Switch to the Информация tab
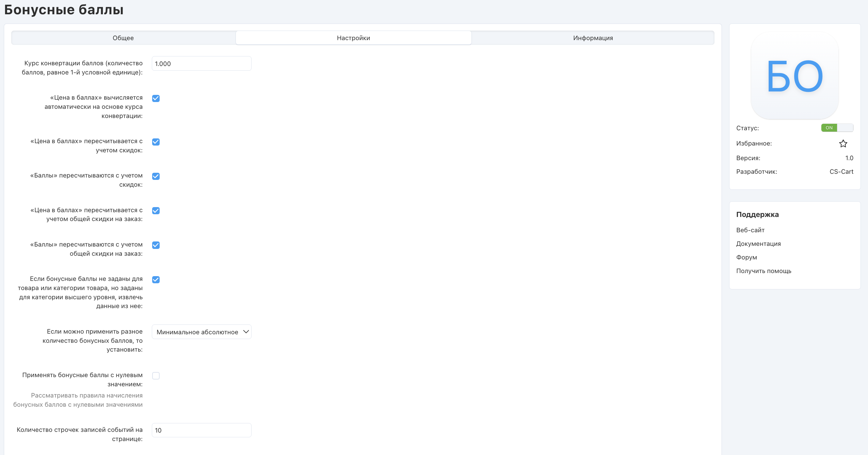Screen dimensions: 868x455 tap(593, 38)
